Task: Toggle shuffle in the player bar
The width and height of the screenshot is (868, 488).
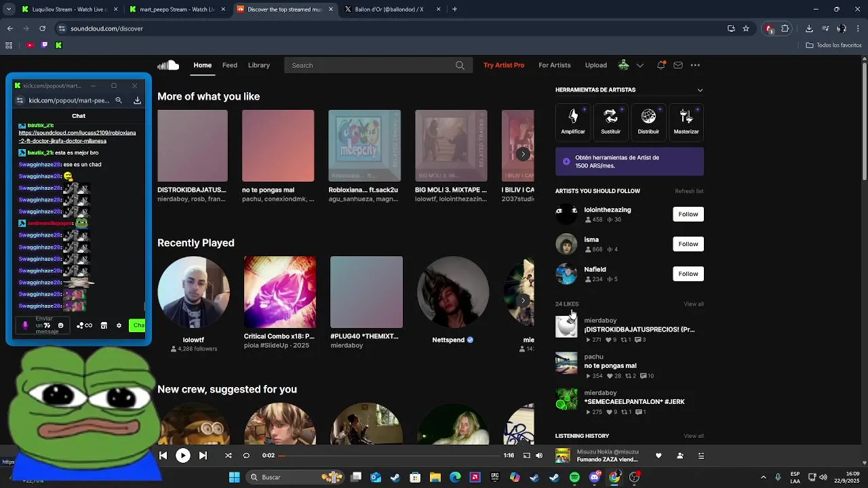Action: coord(228,455)
